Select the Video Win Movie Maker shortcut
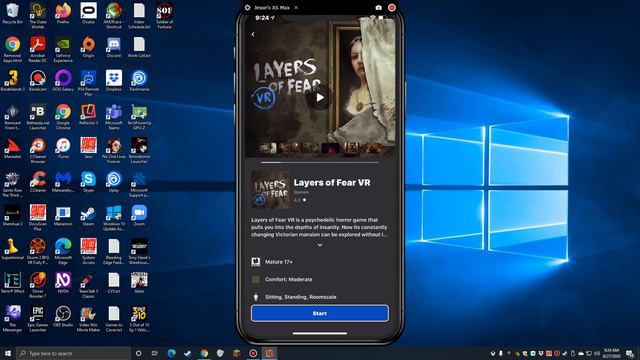The height and width of the screenshot is (360, 640). pyautogui.click(x=89, y=319)
